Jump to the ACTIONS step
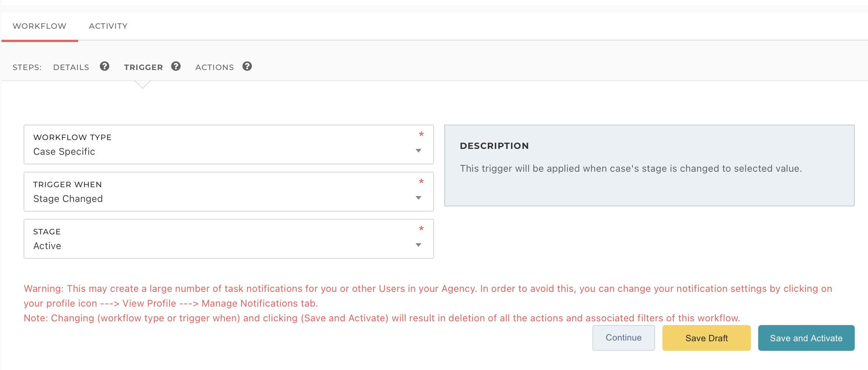 pyautogui.click(x=214, y=67)
